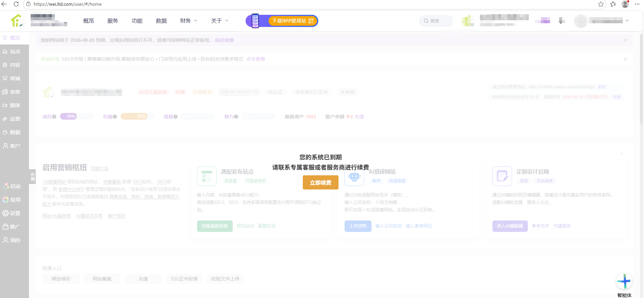Image resolution: width=644 pixels, height=298 pixels.
Task: Collapse the sidebar with 折叠 handle
Action: coord(33,176)
